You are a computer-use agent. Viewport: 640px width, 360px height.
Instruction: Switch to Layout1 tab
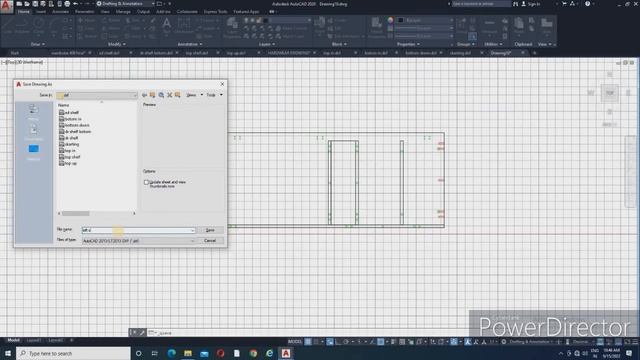[x=34, y=340]
